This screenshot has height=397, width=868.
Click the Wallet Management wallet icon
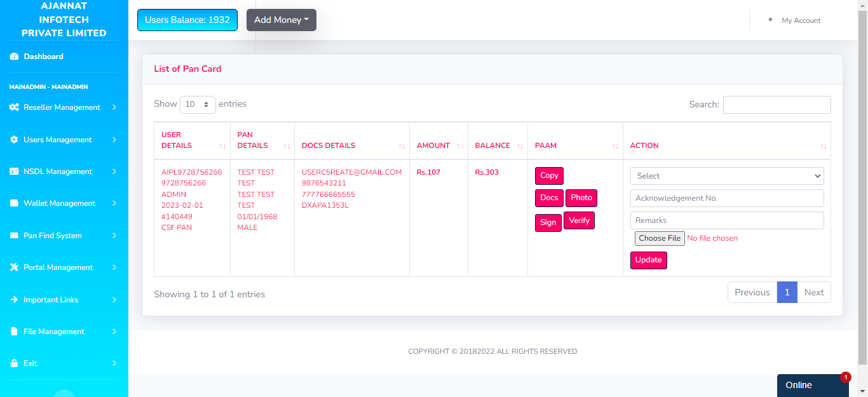point(14,203)
